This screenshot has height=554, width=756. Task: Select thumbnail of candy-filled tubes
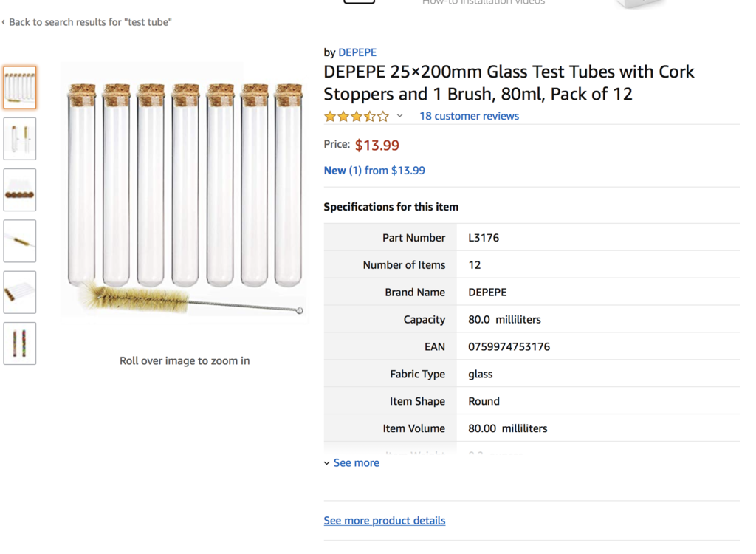pyautogui.click(x=20, y=343)
